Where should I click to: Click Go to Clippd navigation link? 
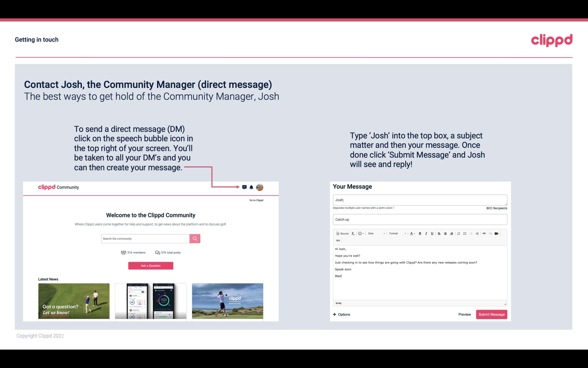point(256,200)
